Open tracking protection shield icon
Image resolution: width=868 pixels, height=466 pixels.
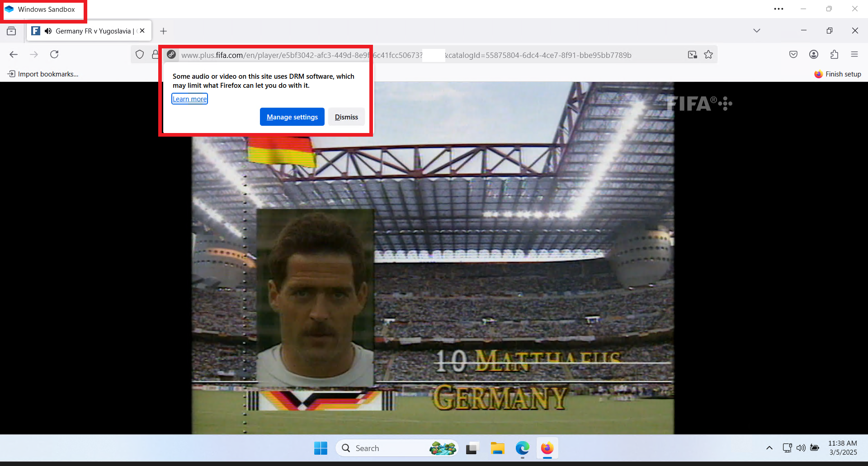point(140,54)
